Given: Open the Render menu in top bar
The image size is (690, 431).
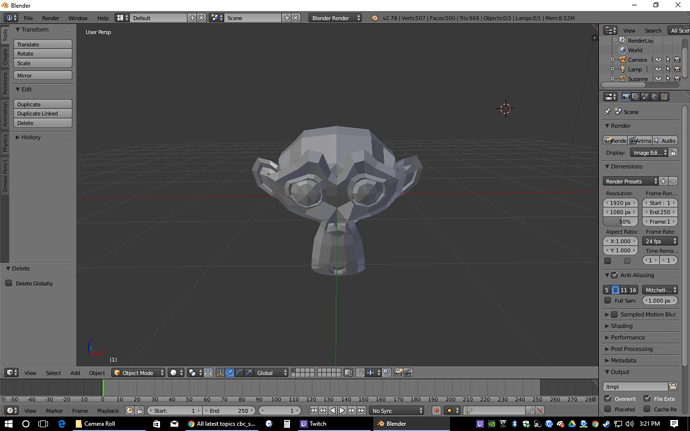Looking at the screenshot, I should [x=50, y=18].
